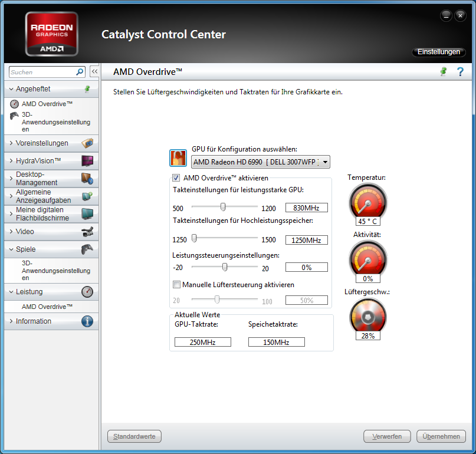Image resolution: width=476 pixels, height=454 pixels.
Task: Click the gauge icon next to pinned AMD Overdrive
Action: 14,104
